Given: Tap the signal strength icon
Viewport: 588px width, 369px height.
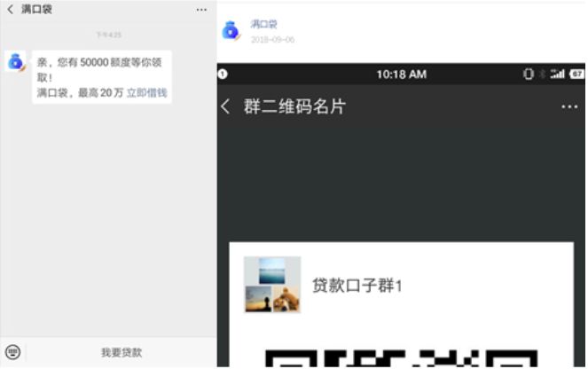Looking at the screenshot, I should pos(557,74).
